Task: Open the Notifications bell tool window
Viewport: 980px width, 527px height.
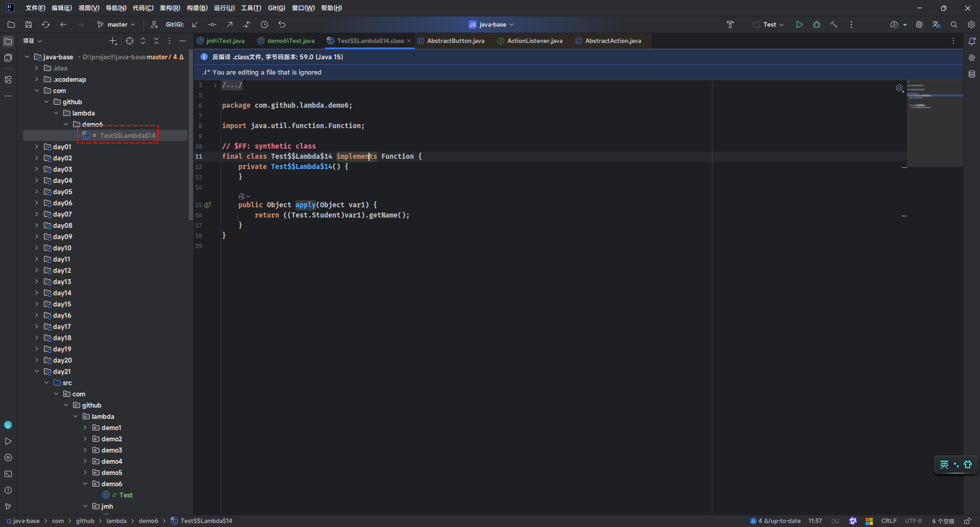Action: coord(972,41)
